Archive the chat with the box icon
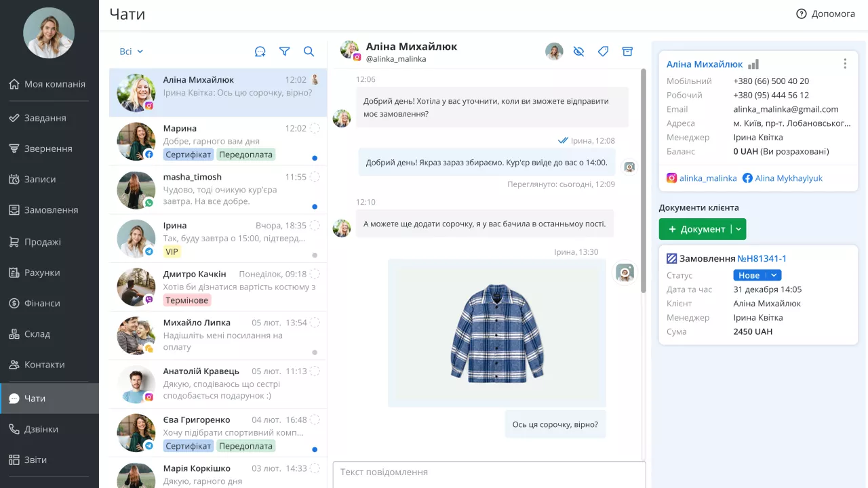868x488 pixels. [x=627, y=52]
